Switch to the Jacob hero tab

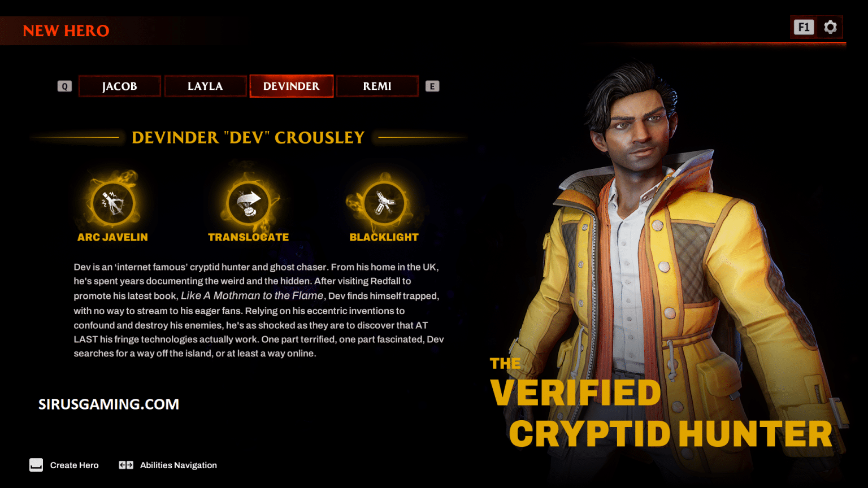click(x=120, y=86)
